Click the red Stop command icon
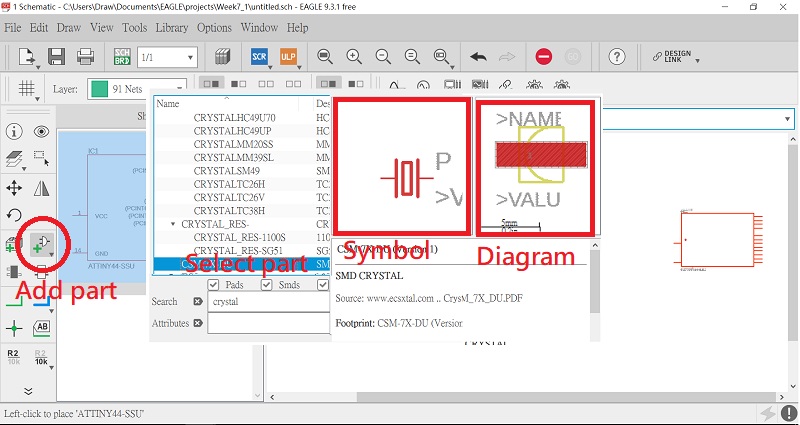800x425 pixels. tap(544, 57)
